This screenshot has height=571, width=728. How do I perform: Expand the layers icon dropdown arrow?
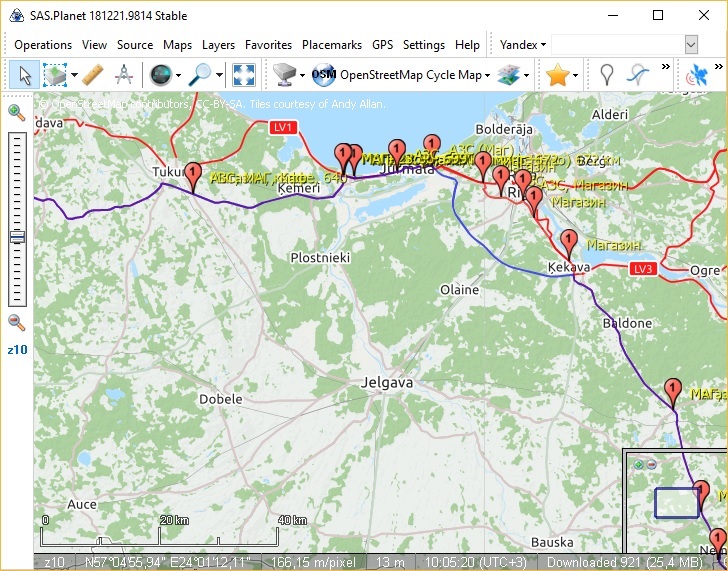[526, 75]
